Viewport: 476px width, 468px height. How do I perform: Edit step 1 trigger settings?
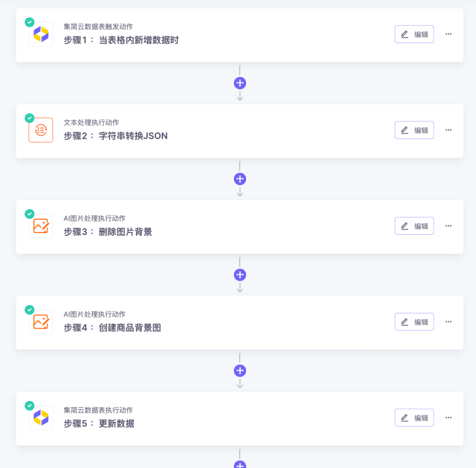pyautogui.click(x=414, y=34)
